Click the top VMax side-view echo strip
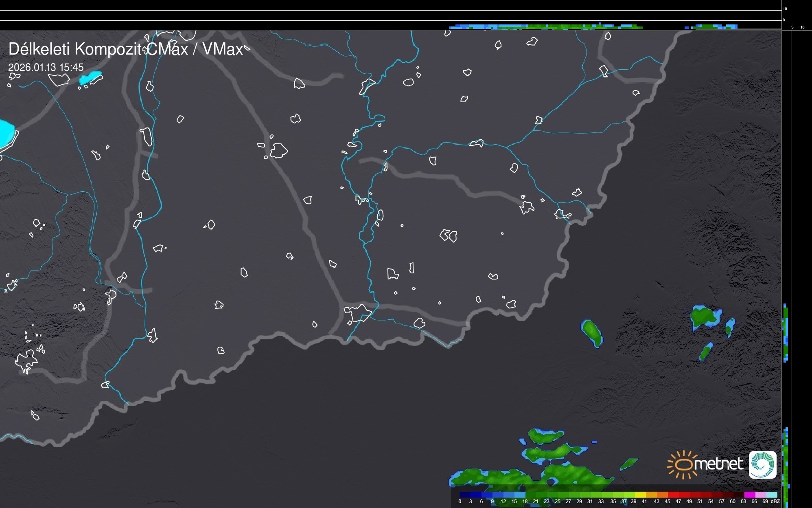 tap(545, 27)
